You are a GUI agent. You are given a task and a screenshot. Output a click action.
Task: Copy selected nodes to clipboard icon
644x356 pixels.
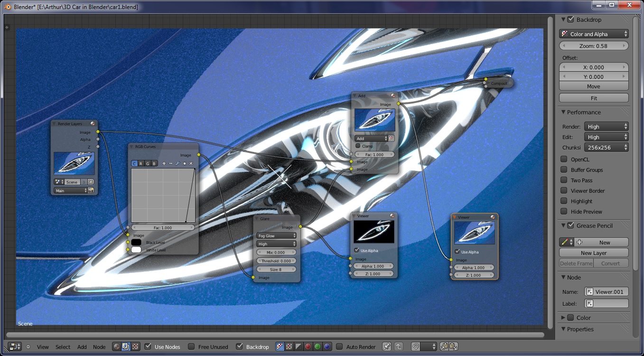tap(444, 347)
